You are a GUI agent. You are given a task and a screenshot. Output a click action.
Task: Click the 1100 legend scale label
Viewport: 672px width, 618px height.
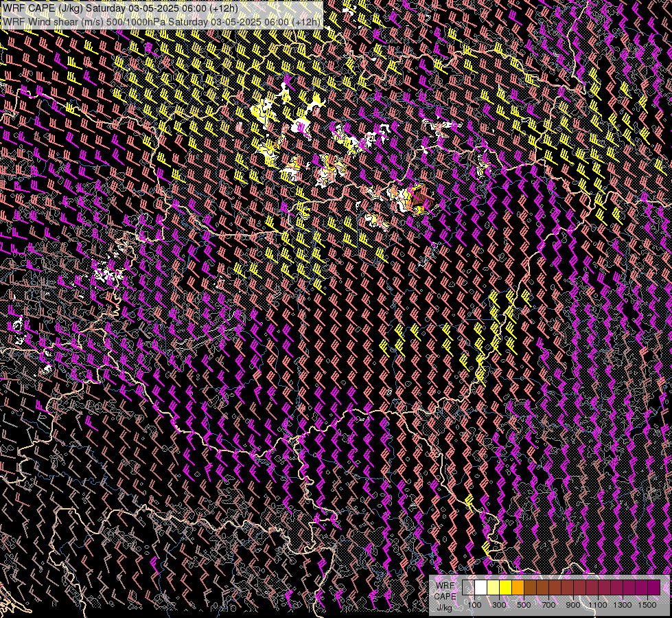click(597, 605)
